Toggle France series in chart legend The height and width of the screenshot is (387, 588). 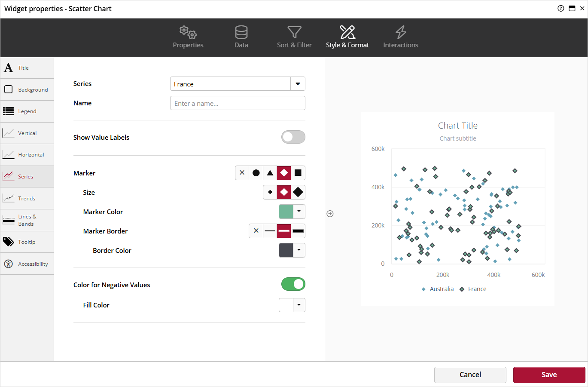(x=473, y=289)
